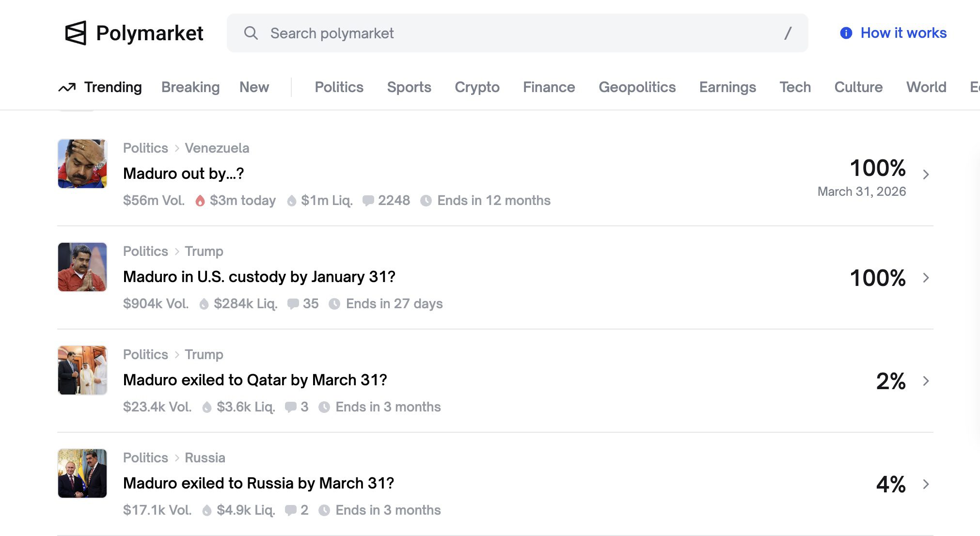This screenshot has width=980, height=536.
Task: Click Trump breadcrumb above Qatar market
Action: pos(204,355)
